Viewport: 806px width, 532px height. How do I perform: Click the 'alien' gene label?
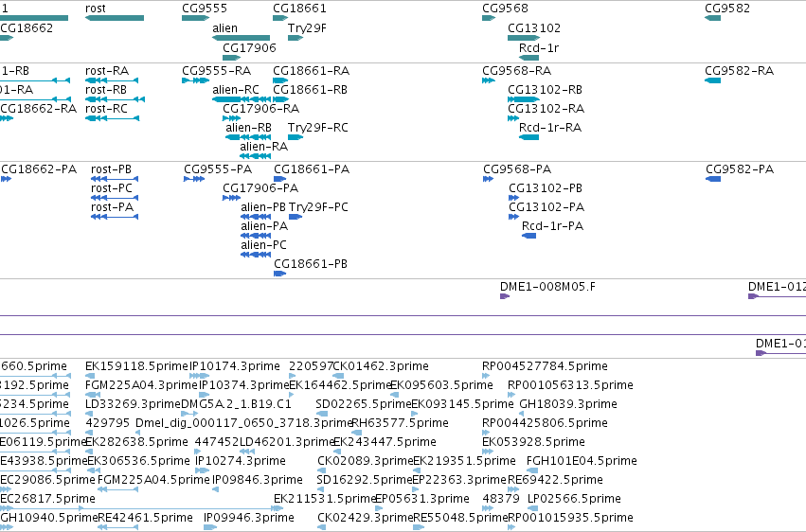225,28
